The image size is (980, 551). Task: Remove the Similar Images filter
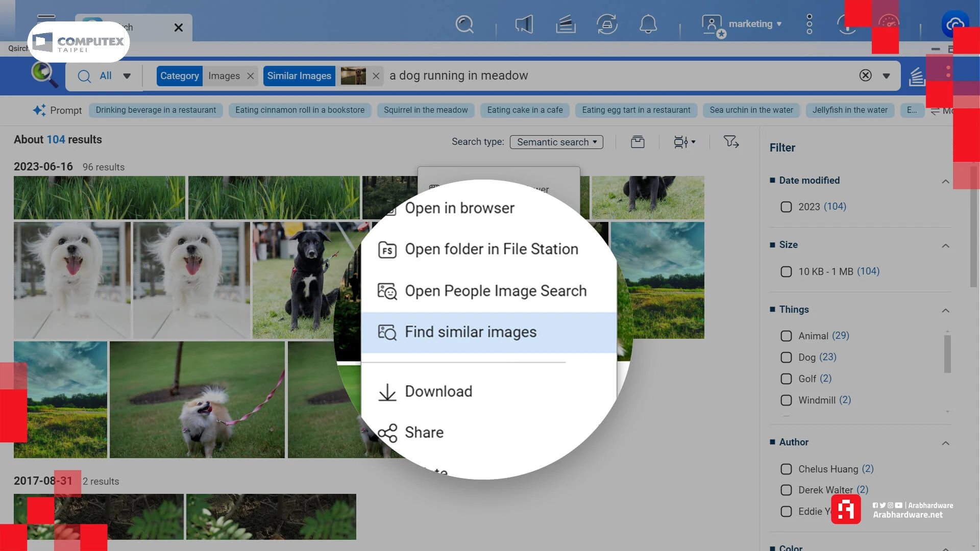click(x=376, y=76)
